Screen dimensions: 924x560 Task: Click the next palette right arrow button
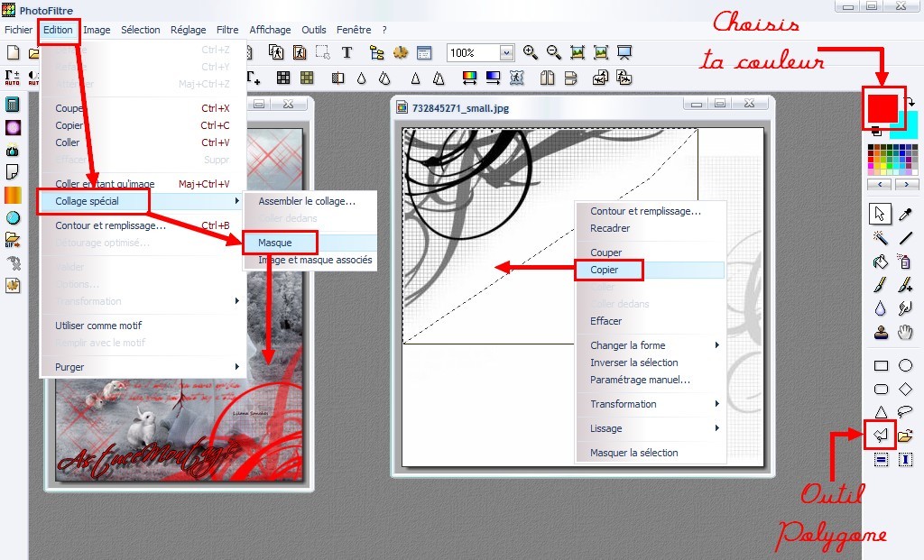click(906, 184)
